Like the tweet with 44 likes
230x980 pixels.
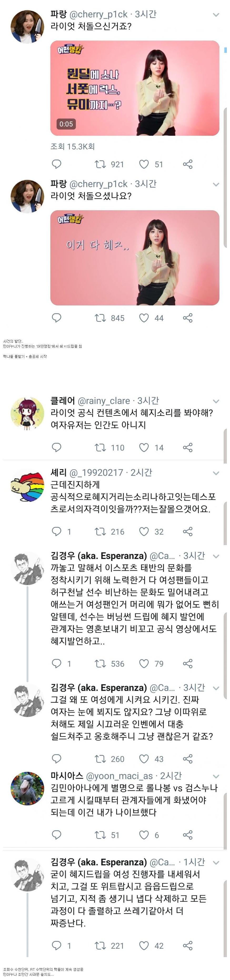coord(144,318)
